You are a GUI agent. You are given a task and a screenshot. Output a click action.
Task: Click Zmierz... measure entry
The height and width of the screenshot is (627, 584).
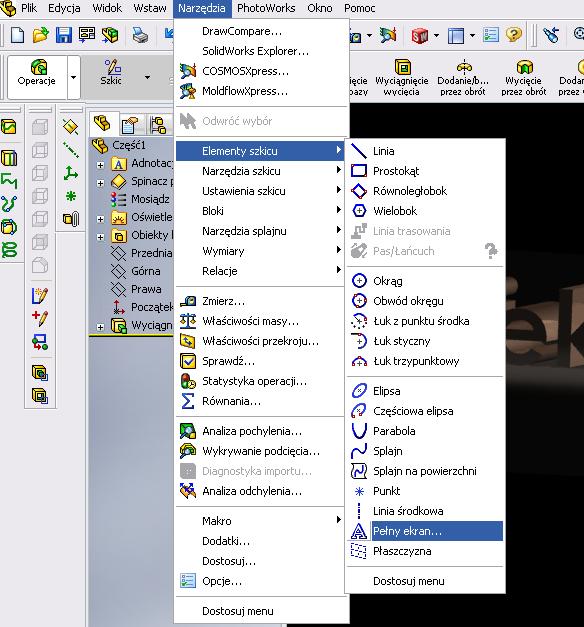[260, 301]
